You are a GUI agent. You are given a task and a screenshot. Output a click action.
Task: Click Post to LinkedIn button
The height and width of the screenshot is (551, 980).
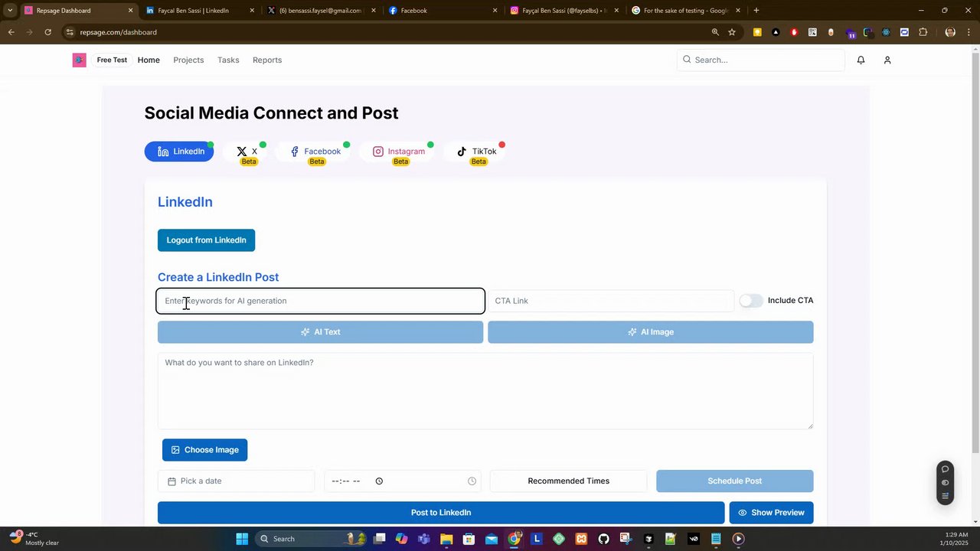coord(441,513)
